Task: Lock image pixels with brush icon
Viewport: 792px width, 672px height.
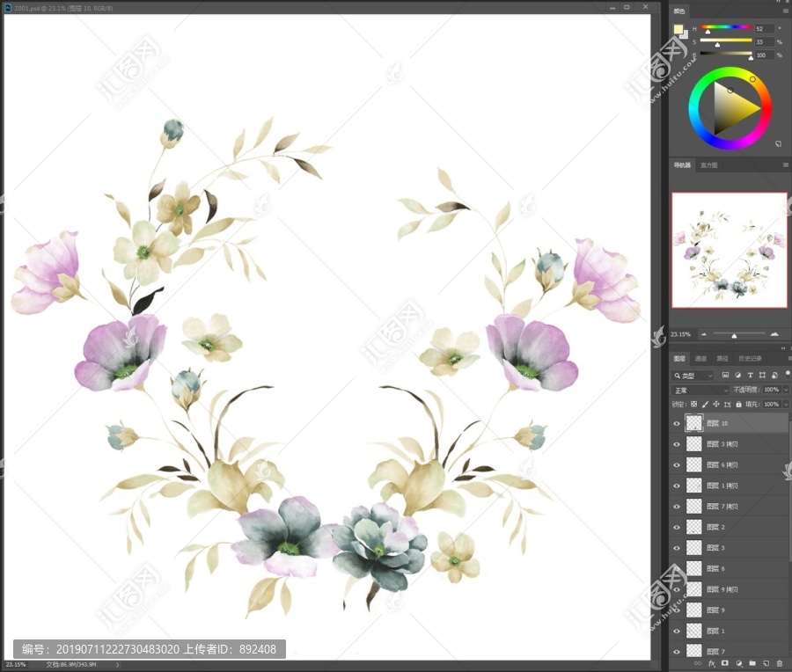Action: coord(705,404)
